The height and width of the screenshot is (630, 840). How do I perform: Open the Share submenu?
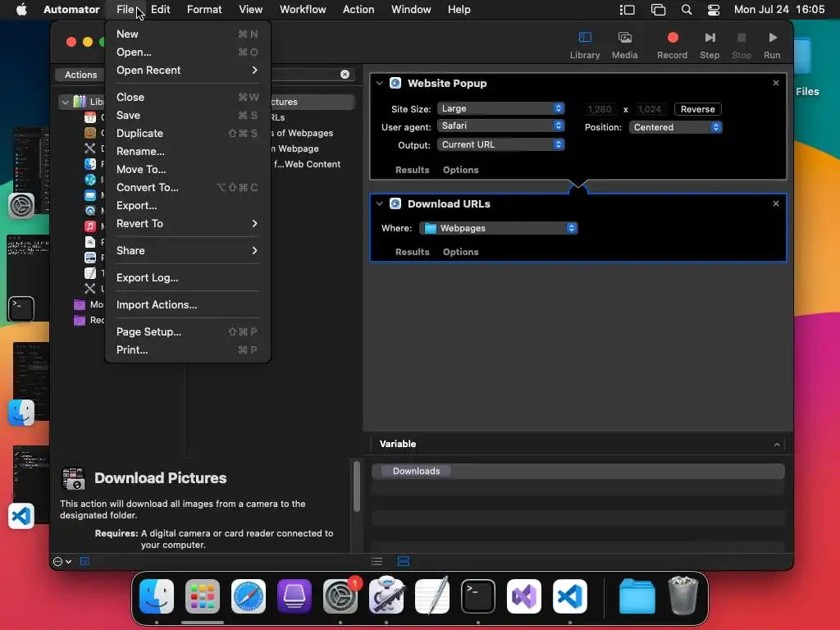(x=188, y=251)
